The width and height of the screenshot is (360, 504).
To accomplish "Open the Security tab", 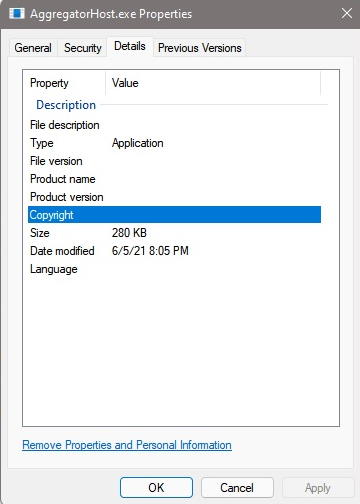I will pyautogui.click(x=83, y=48).
